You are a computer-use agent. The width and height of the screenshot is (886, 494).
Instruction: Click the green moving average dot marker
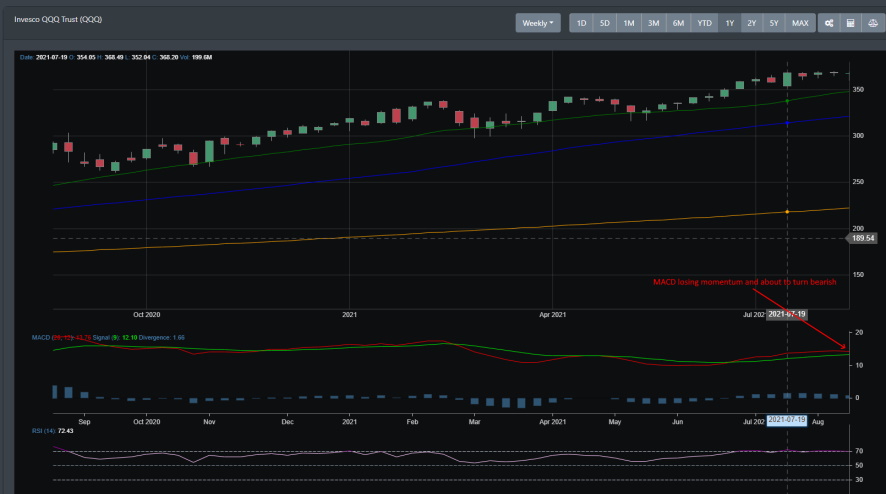[787, 101]
